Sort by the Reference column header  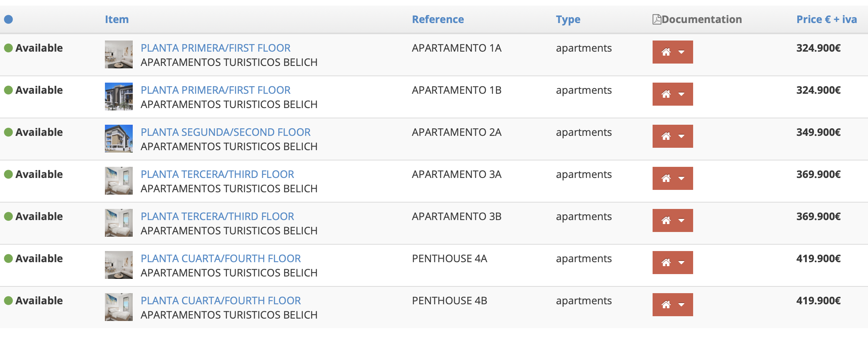tap(438, 19)
